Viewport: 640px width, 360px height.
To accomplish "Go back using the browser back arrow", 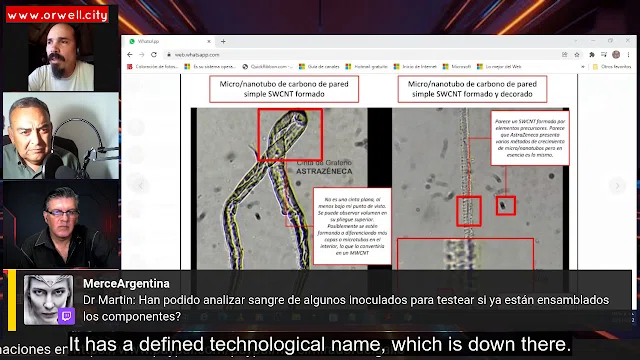I will 130,54.
